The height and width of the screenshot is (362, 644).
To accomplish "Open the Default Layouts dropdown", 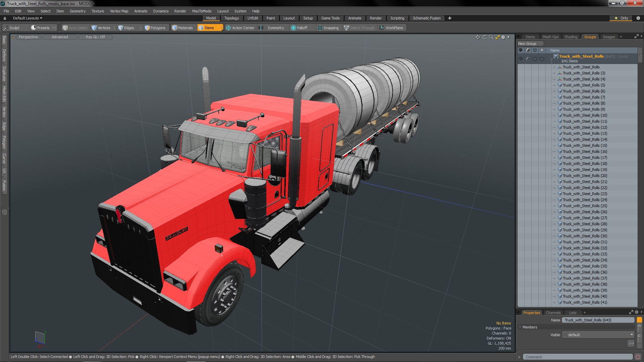I will (x=28, y=18).
